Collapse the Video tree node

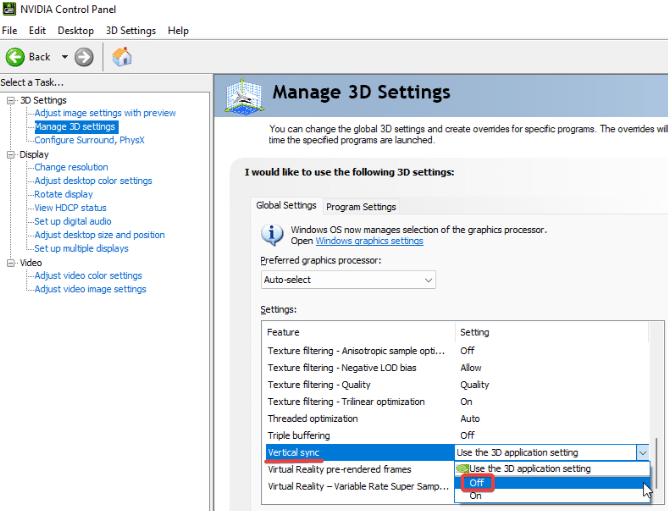point(11,263)
